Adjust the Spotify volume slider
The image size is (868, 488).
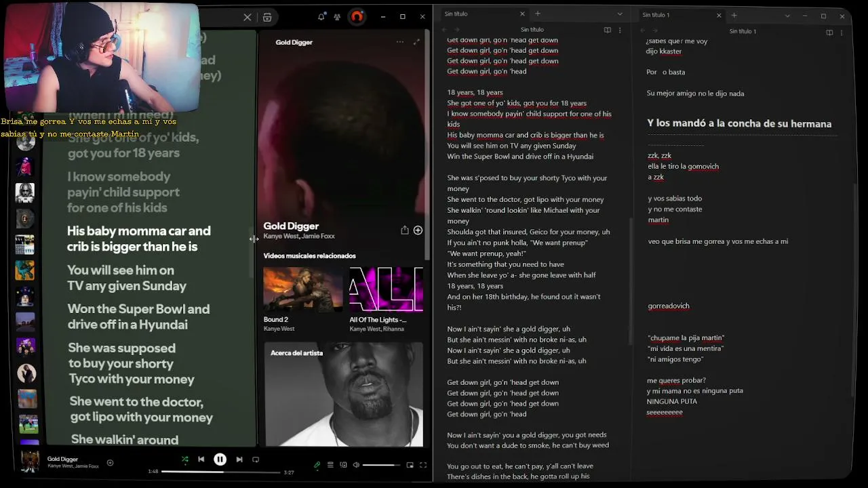click(x=382, y=465)
